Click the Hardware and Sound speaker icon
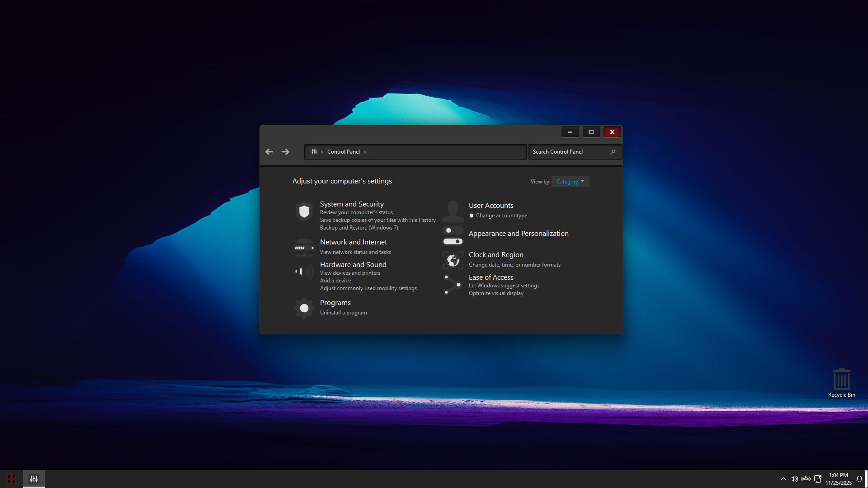Screen dimensions: 868x488 click(304, 272)
